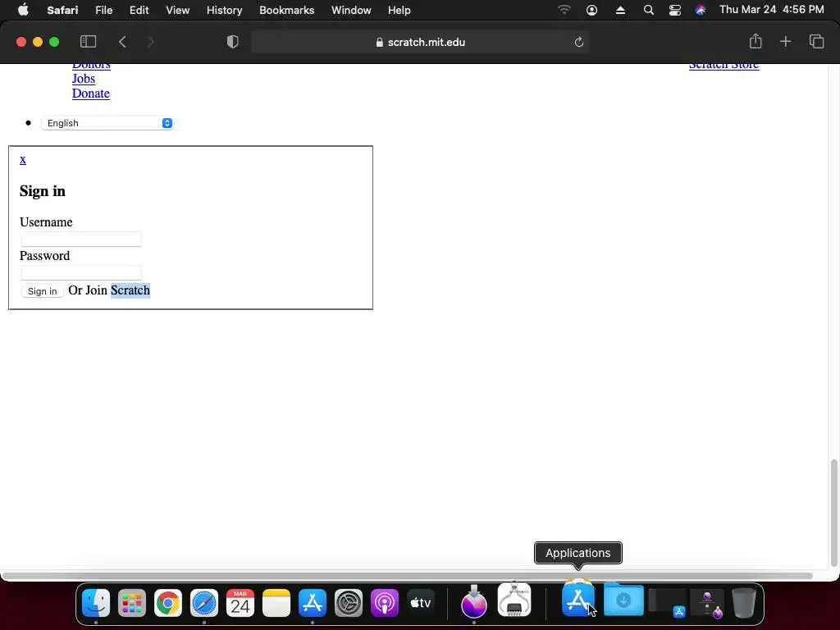
Task: Open the Apple menu
Action: tap(23, 10)
